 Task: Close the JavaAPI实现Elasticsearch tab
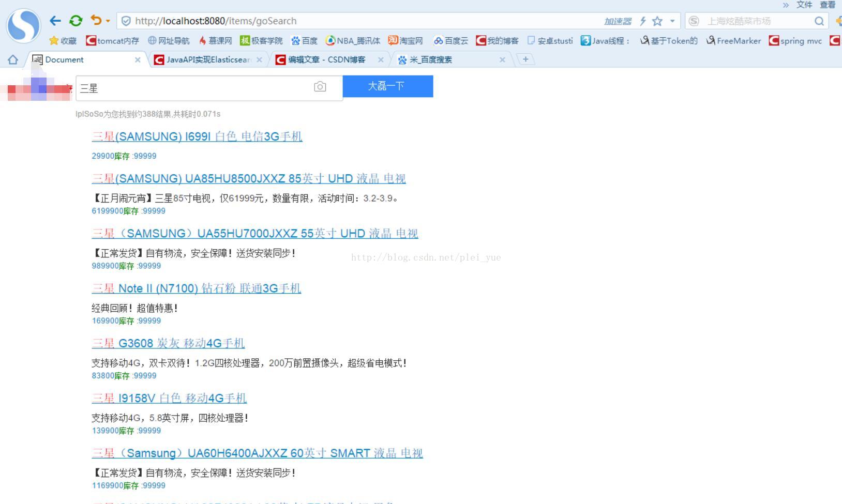[259, 60]
